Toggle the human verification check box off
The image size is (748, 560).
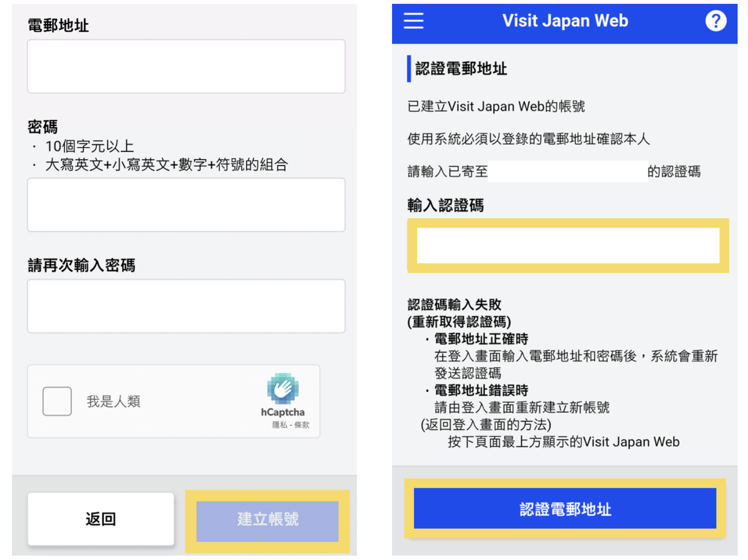[x=57, y=401]
